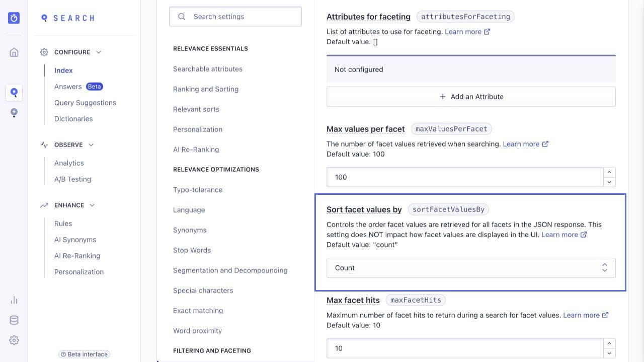
Task: Focus the Search settings input field
Action: click(x=235, y=17)
